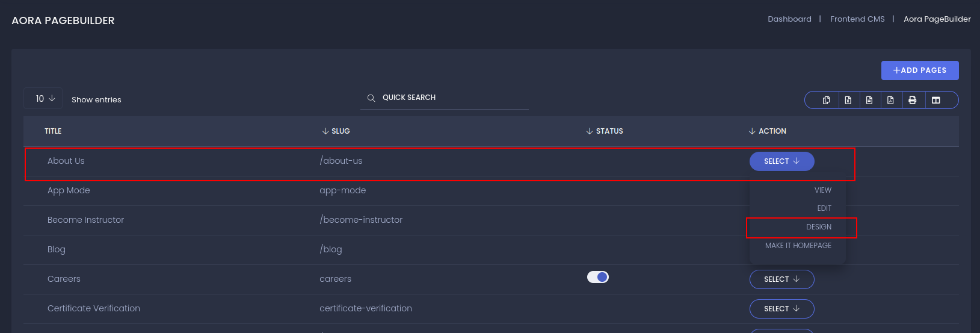Export table as PDF icon

point(890,100)
